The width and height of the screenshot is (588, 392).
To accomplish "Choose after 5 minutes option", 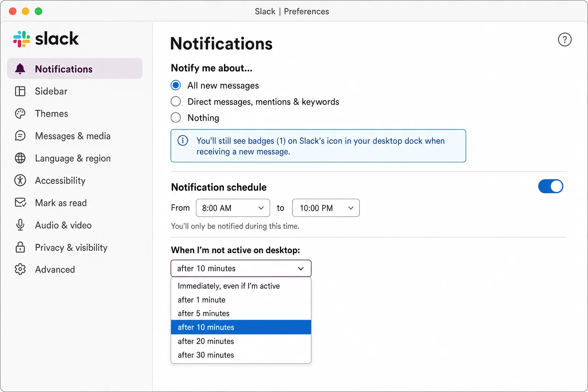I will [x=241, y=314].
